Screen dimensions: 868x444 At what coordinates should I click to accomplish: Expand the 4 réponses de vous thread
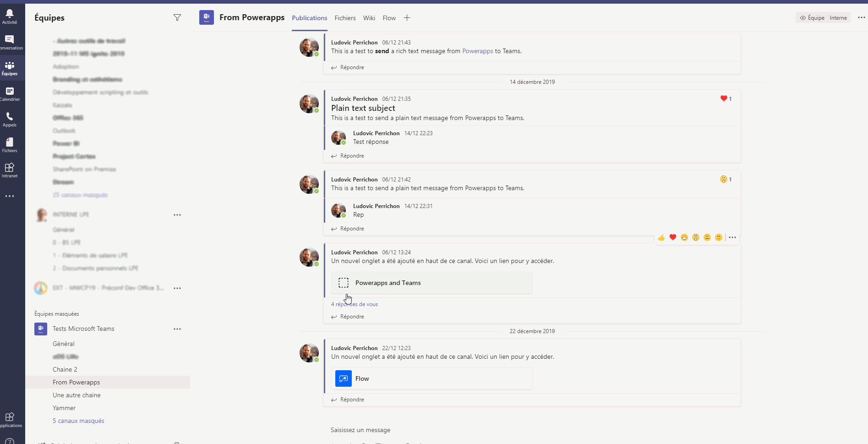(x=355, y=304)
